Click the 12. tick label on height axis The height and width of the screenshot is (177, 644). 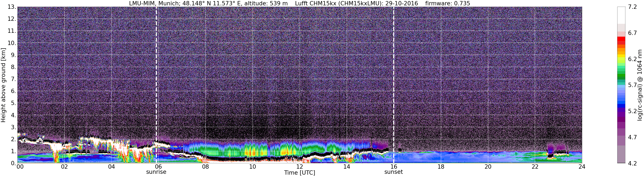tap(12, 19)
